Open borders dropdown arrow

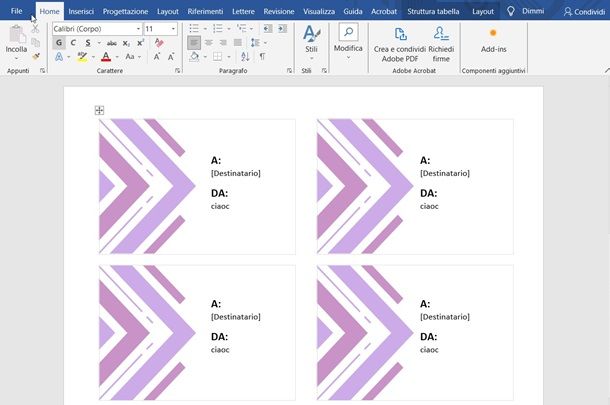229,57
